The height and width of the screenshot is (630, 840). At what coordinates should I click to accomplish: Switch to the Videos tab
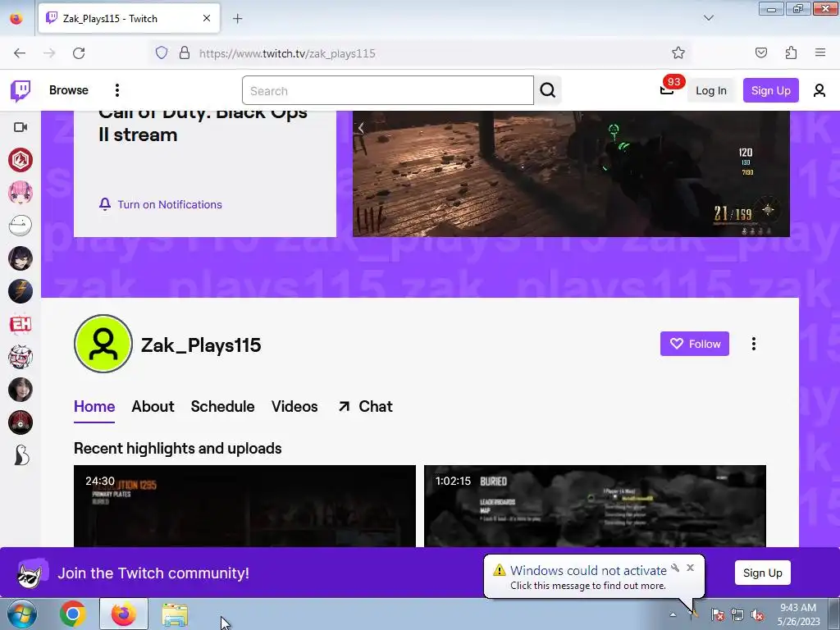(294, 407)
